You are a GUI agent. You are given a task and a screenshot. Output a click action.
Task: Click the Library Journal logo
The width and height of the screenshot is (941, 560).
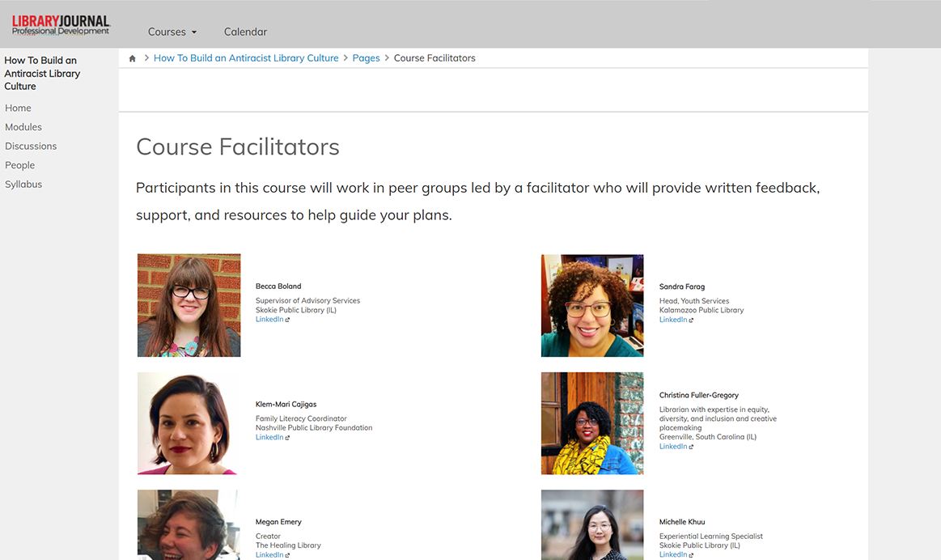(x=61, y=25)
